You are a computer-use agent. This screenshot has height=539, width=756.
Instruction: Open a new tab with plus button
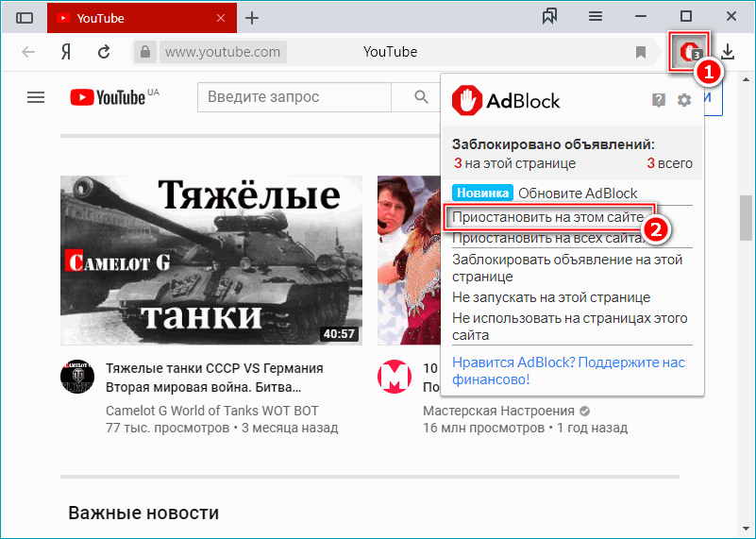click(251, 18)
